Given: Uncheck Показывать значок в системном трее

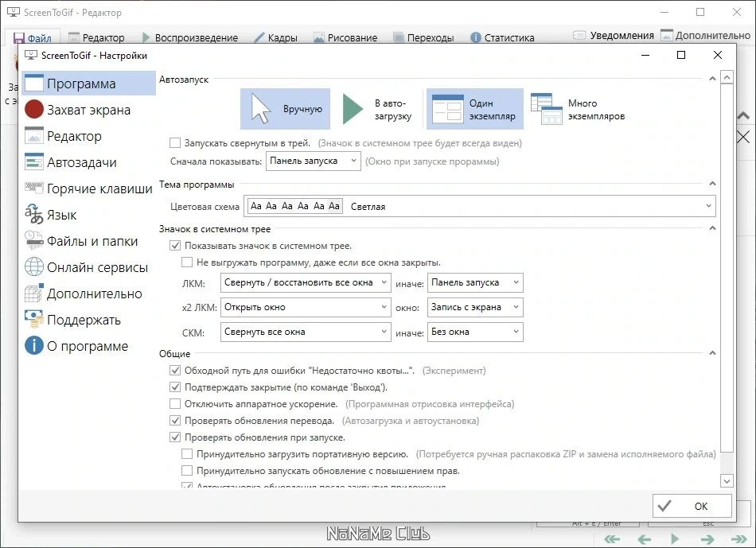Looking at the screenshot, I should [174, 246].
